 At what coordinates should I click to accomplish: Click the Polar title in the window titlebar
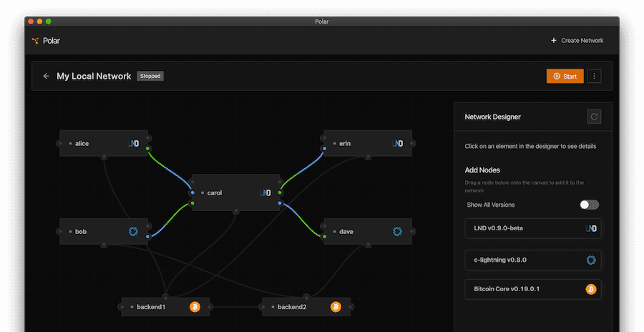point(321,21)
